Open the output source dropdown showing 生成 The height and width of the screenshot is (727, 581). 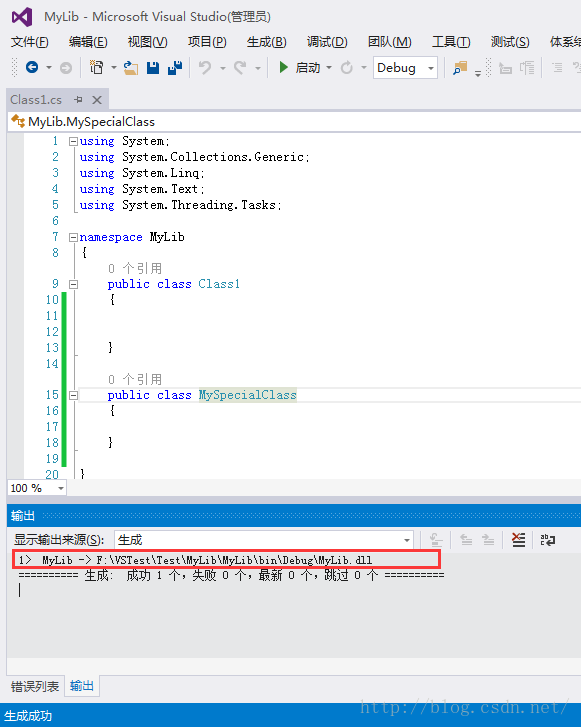(263, 540)
